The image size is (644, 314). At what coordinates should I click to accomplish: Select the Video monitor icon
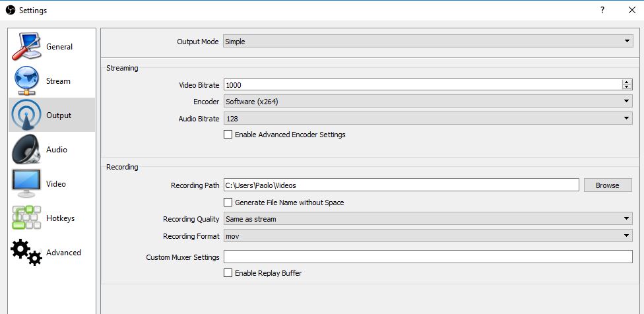click(26, 183)
